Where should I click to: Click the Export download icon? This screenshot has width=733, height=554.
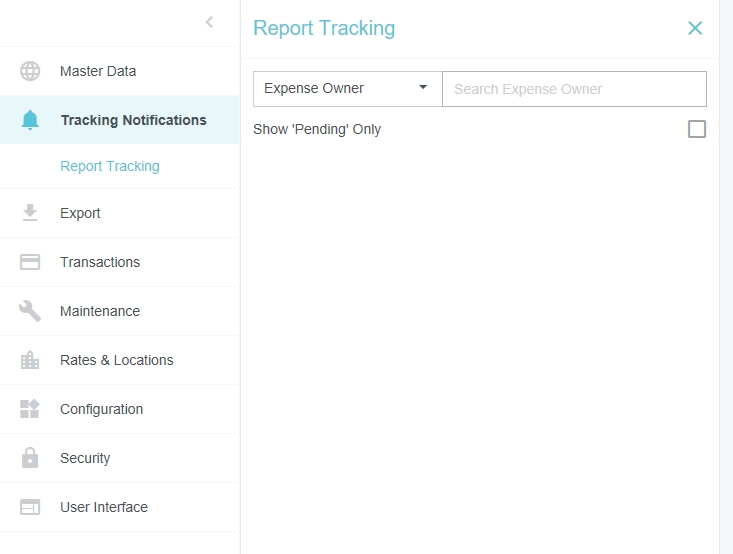coord(30,213)
